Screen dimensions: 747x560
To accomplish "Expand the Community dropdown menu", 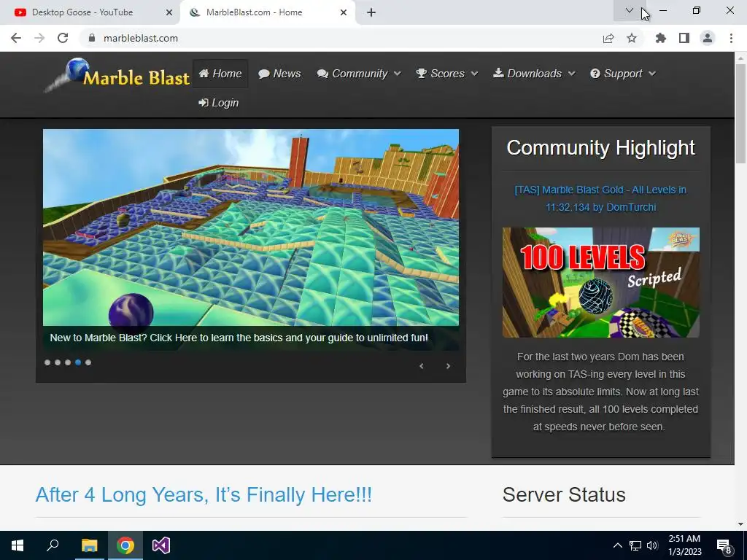I will 359,74.
